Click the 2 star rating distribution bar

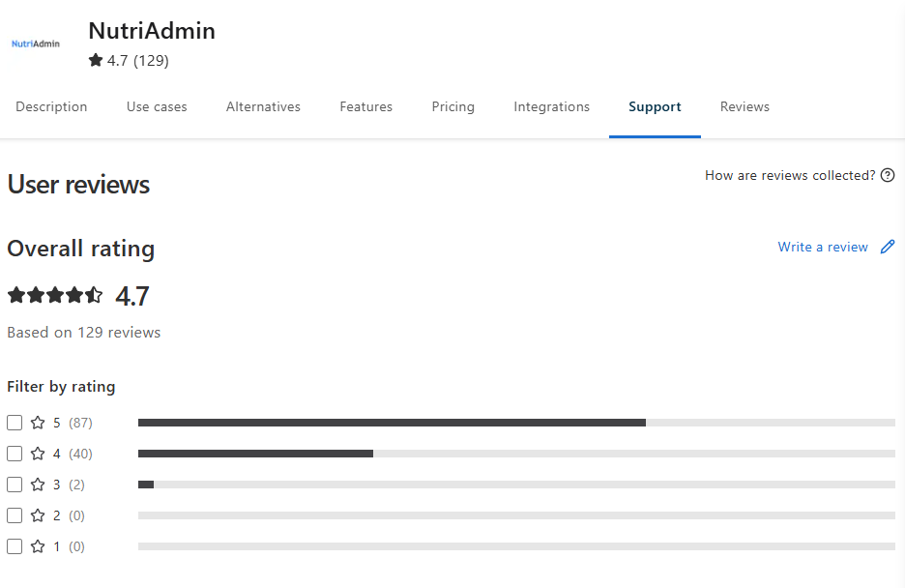[x=516, y=515]
